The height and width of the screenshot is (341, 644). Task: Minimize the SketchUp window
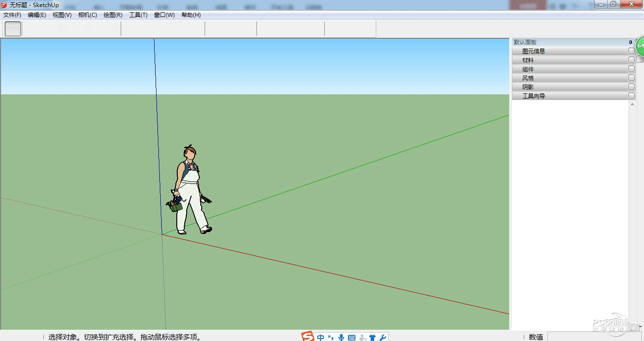point(600,4)
